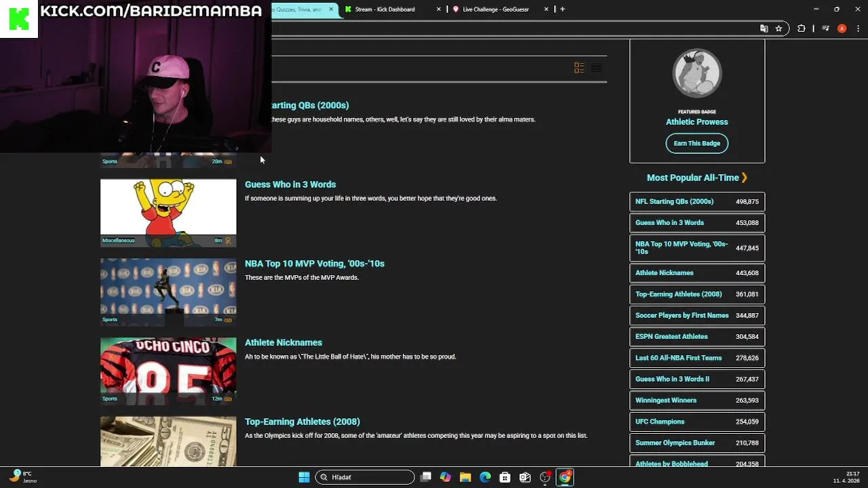The height and width of the screenshot is (488, 868).
Task: Open ESPN Greatest Athletes quiz
Action: (x=697, y=336)
